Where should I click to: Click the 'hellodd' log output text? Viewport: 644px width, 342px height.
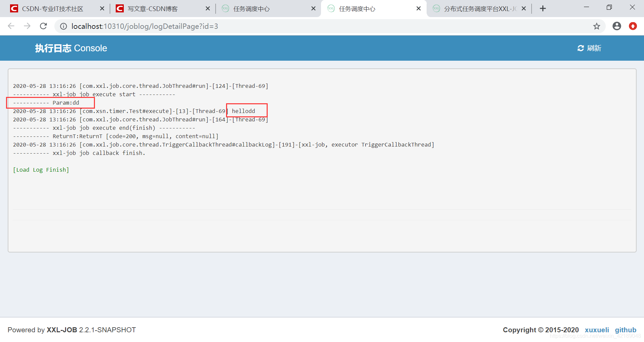coord(244,111)
